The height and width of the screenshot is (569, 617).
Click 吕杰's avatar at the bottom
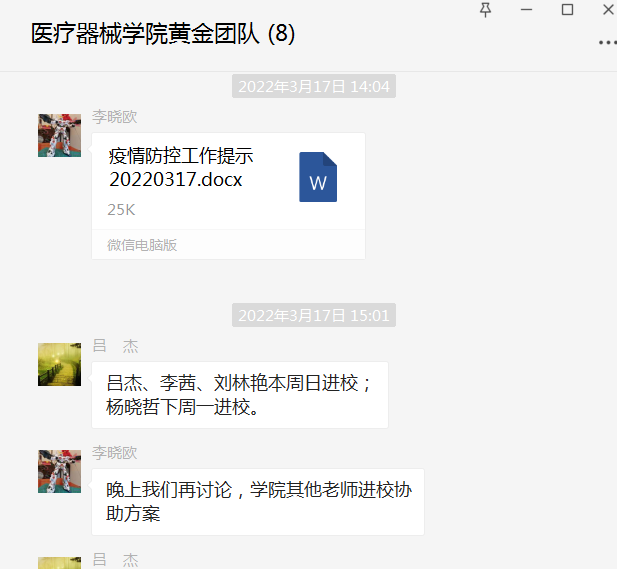click(59, 563)
